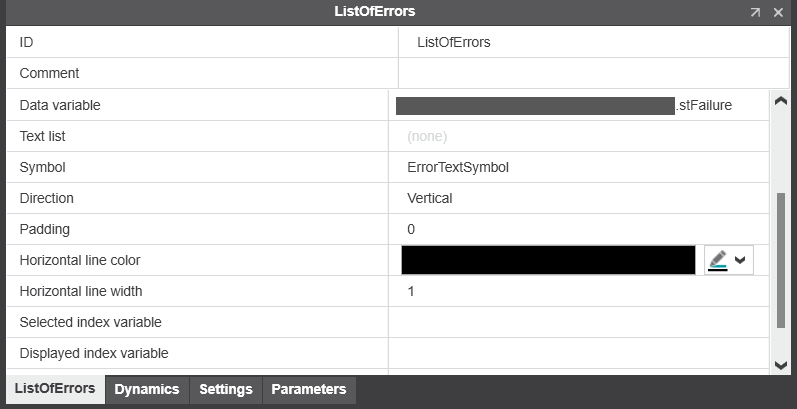Open the line color pencil picker icon
Screen dimensions: 797x409
coord(718,260)
